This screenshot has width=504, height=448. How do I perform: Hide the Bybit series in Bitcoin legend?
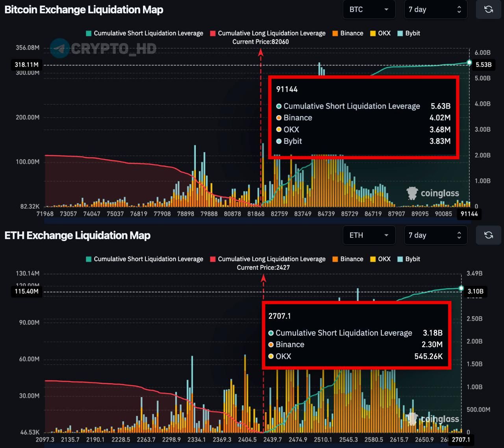coord(409,33)
